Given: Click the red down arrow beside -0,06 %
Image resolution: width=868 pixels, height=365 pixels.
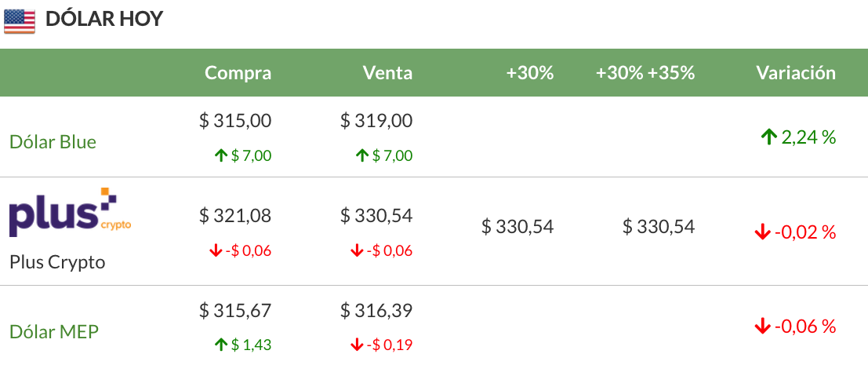Looking at the screenshot, I should (x=761, y=327).
